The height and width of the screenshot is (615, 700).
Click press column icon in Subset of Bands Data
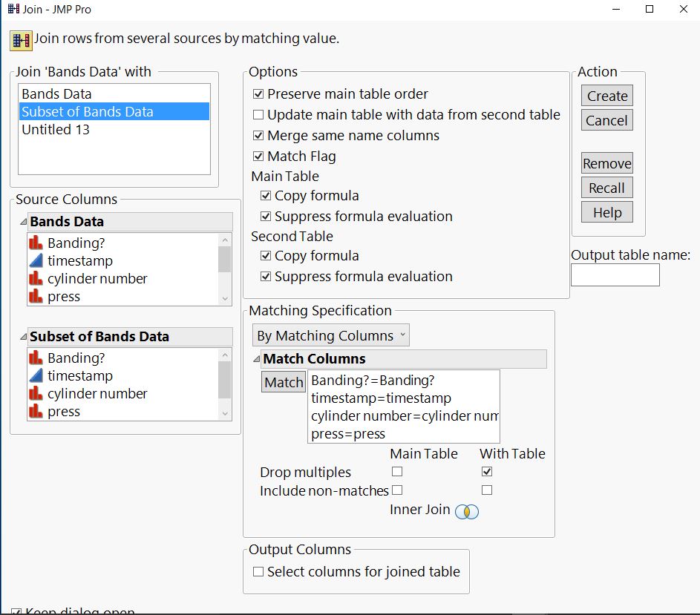pyautogui.click(x=36, y=411)
